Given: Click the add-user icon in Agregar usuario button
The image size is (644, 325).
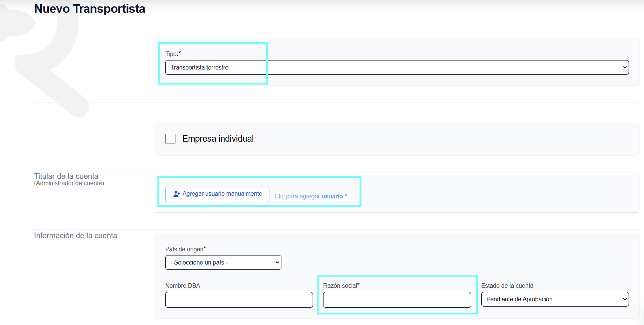Looking at the screenshot, I should [x=177, y=194].
